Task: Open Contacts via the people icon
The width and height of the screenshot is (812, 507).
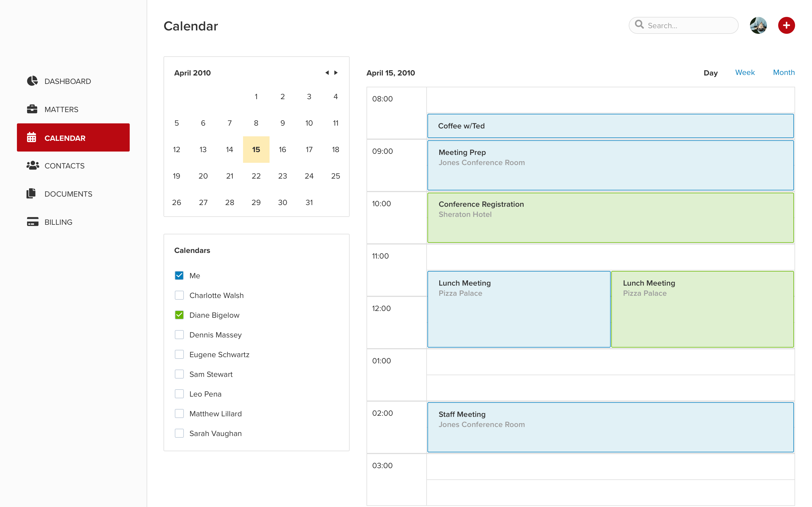Action: (x=32, y=165)
